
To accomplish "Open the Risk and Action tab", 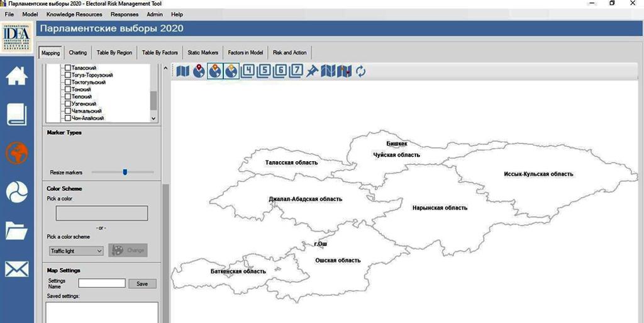I will [289, 53].
